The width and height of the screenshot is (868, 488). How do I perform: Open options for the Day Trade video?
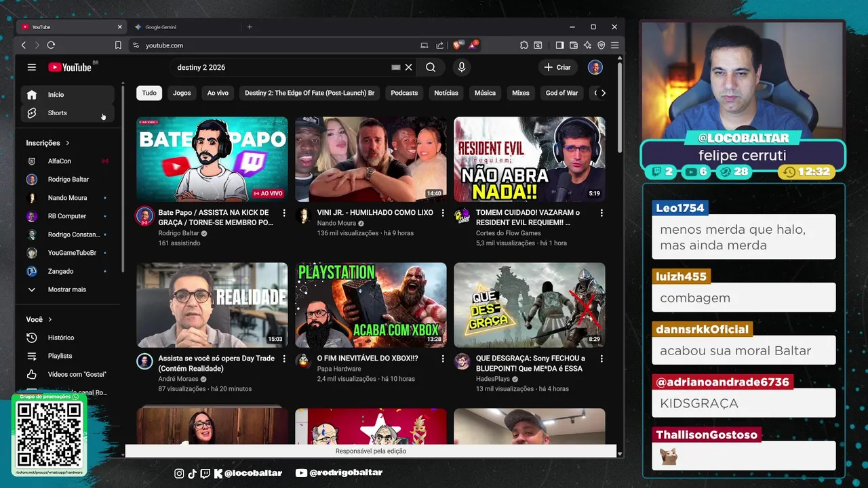click(x=284, y=359)
